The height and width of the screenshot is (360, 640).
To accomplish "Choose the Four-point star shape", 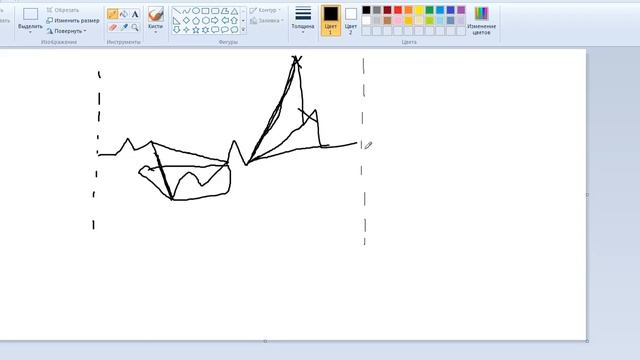I will (x=186, y=30).
